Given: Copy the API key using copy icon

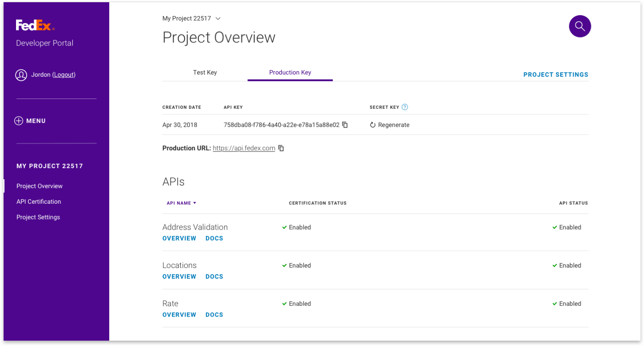Looking at the screenshot, I should pyautogui.click(x=345, y=125).
